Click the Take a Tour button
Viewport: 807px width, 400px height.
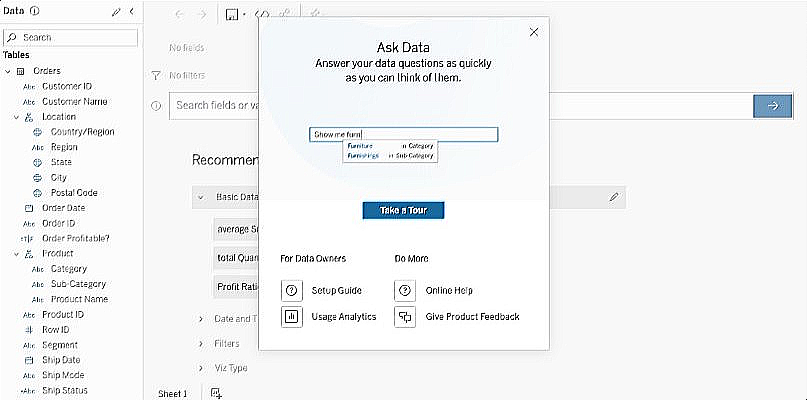click(x=403, y=211)
